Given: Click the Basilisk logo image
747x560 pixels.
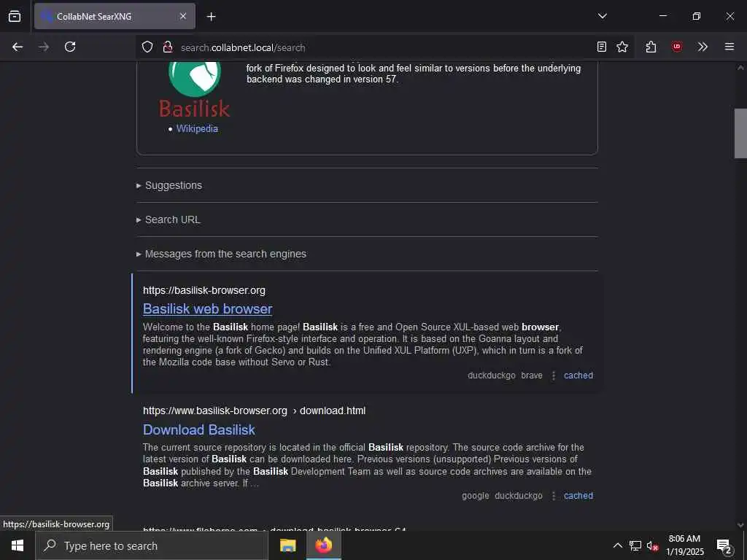Looking at the screenshot, I should coord(194,90).
